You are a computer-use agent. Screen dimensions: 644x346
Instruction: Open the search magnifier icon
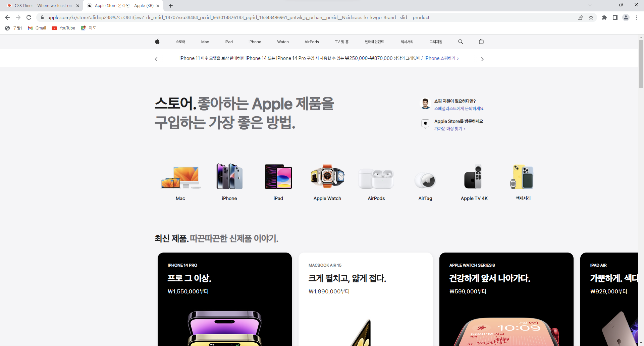point(461,42)
